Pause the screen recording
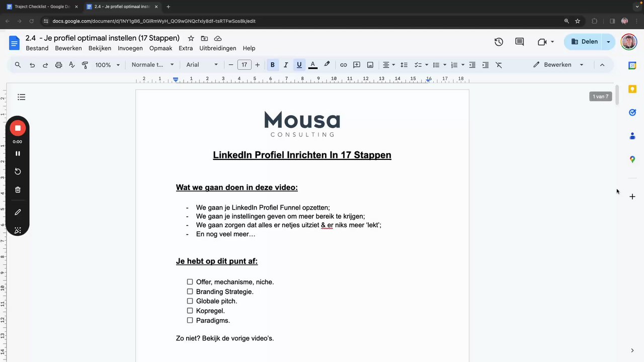The image size is (644, 362). 18,153
